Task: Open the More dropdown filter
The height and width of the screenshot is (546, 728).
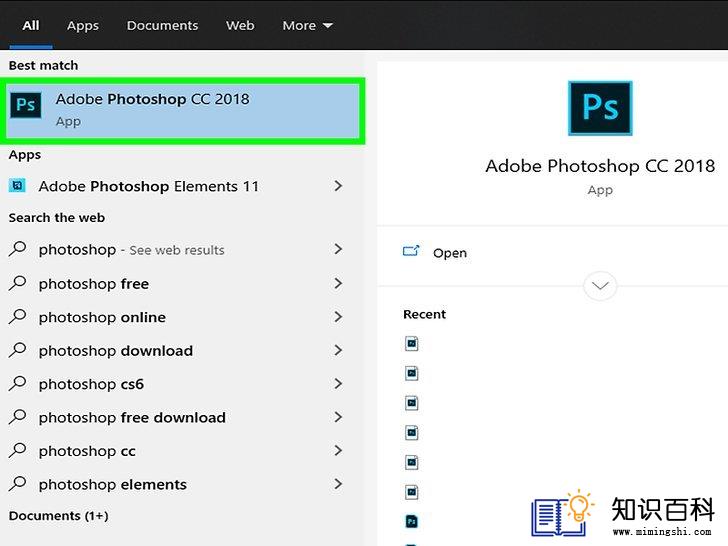Action: click(x=307, y=25)
